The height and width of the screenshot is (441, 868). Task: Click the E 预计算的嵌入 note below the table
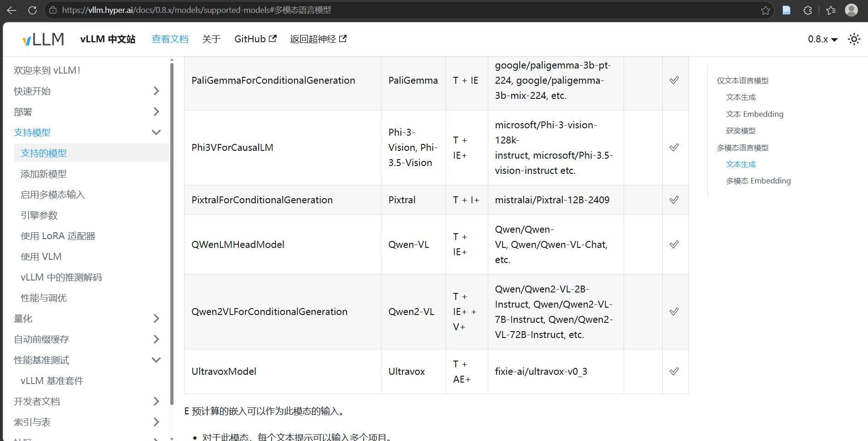(x=264, y=411)
